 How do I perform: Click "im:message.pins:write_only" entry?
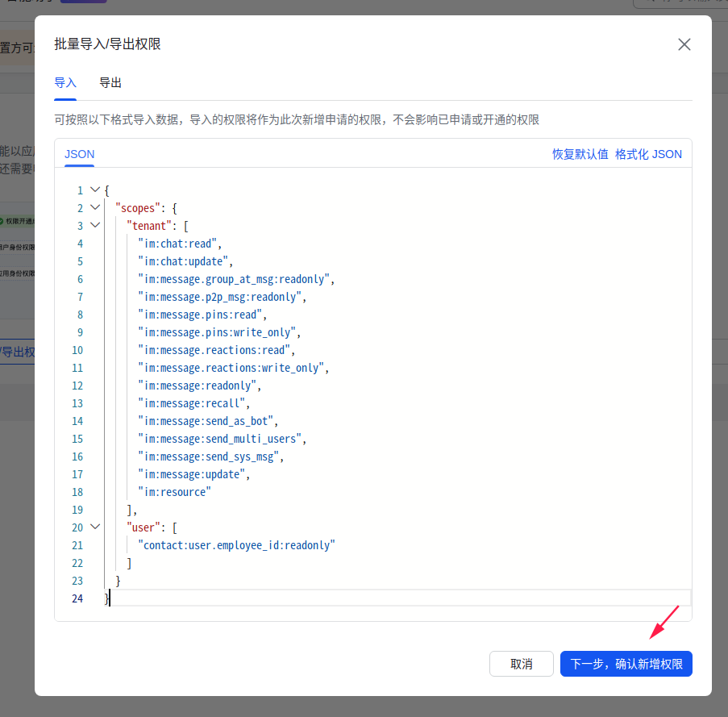coord(217,332)
